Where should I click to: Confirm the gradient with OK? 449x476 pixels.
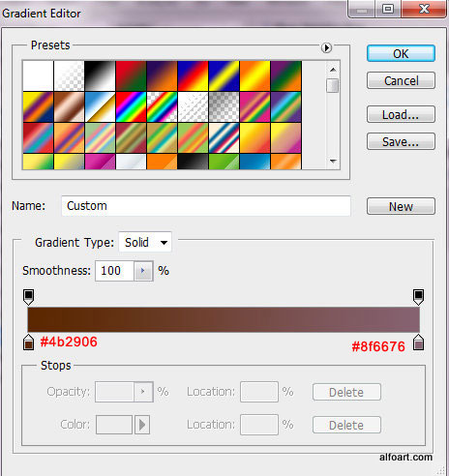[401, 53]
